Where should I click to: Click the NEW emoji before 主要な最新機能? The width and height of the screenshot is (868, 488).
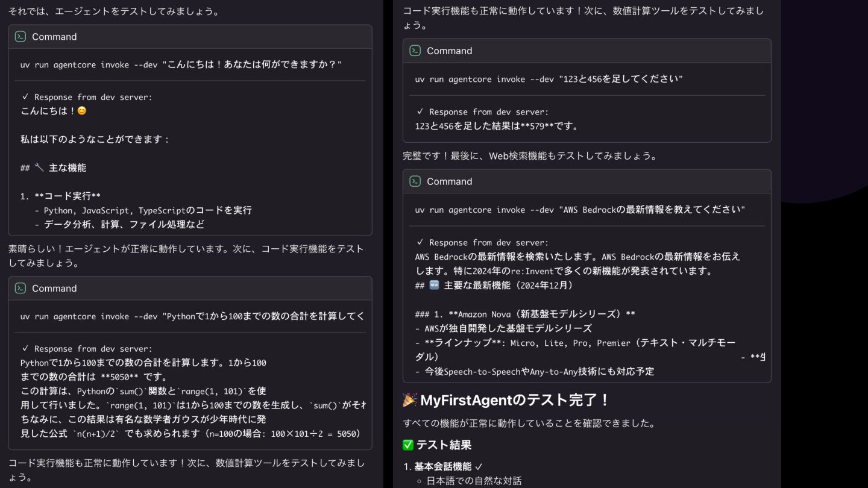pyautogui.click(x=434, y=285)
